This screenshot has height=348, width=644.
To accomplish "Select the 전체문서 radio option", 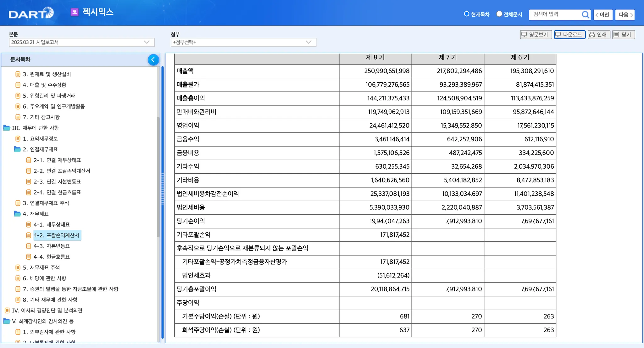I will [499, 14].
